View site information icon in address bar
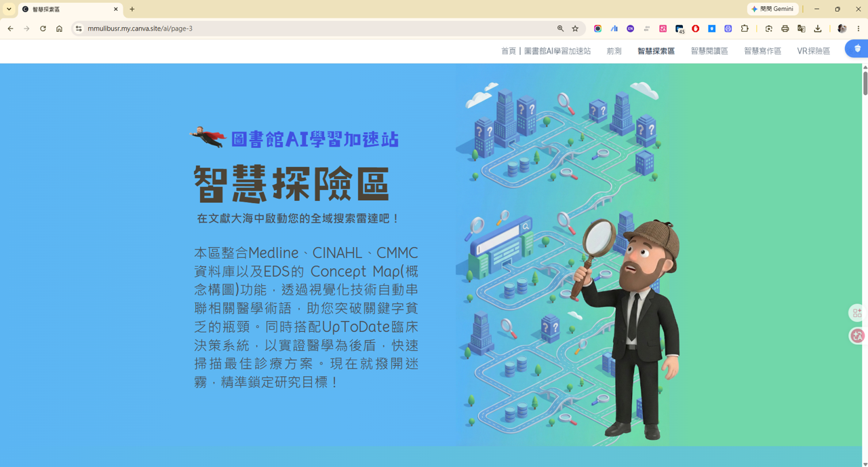 (x=79, y=29)
